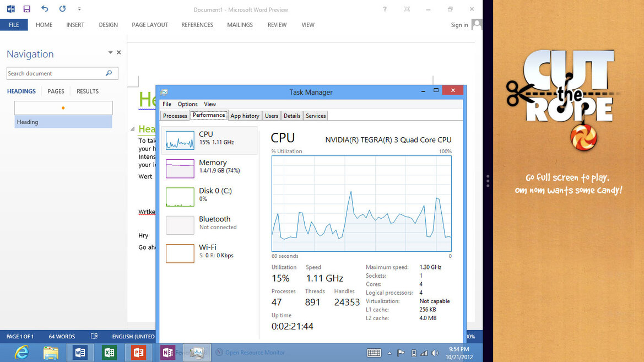Click the Word Help question mark icon
Image resolution: width=644 pixels, height=362 pixels.
(385, 9)
